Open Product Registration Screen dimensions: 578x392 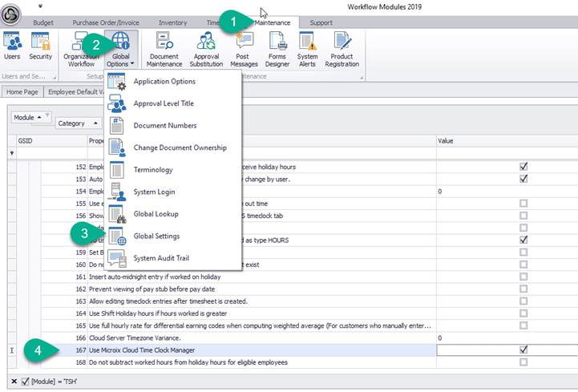[342, 50]
